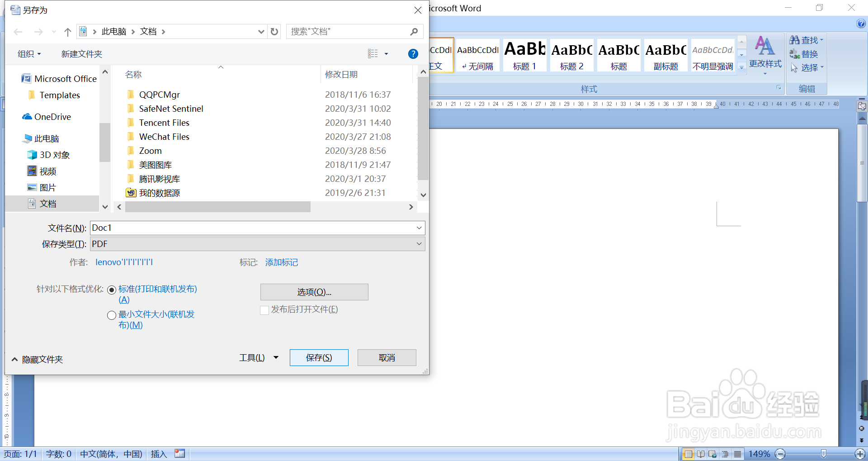The height and width of the screenshot is (461, 868).
Task: Select 标准(打印和联机发布) radio option
Action: coord(112,290)
